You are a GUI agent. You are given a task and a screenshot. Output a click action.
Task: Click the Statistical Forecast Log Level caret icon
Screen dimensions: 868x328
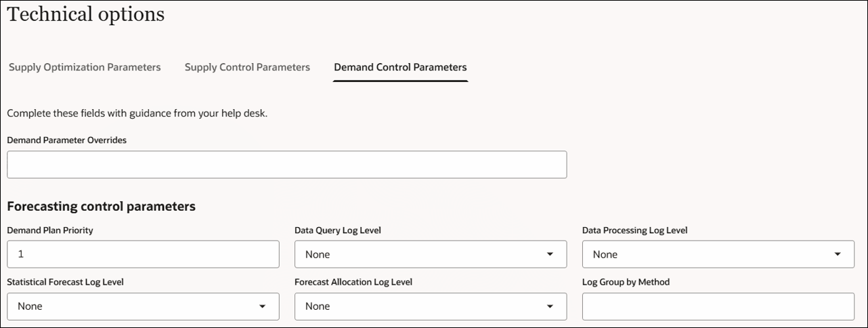click(x=262, y=307)
